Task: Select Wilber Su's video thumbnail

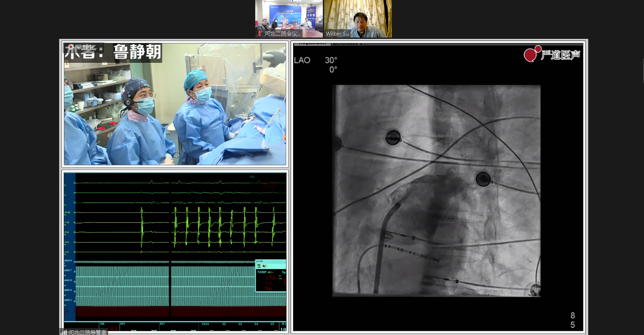Action: point(358,17)
